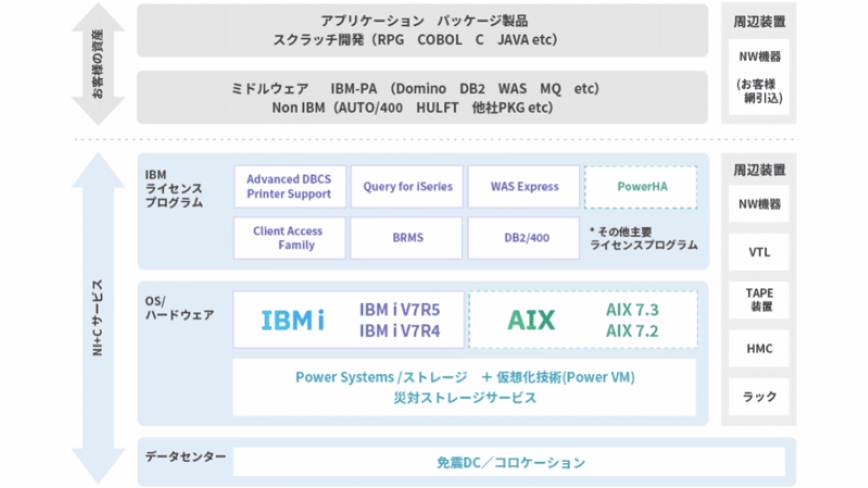Toggle the HMC peripheral item
This screenshot has height=488, width=868.
(x=759, y=349)
